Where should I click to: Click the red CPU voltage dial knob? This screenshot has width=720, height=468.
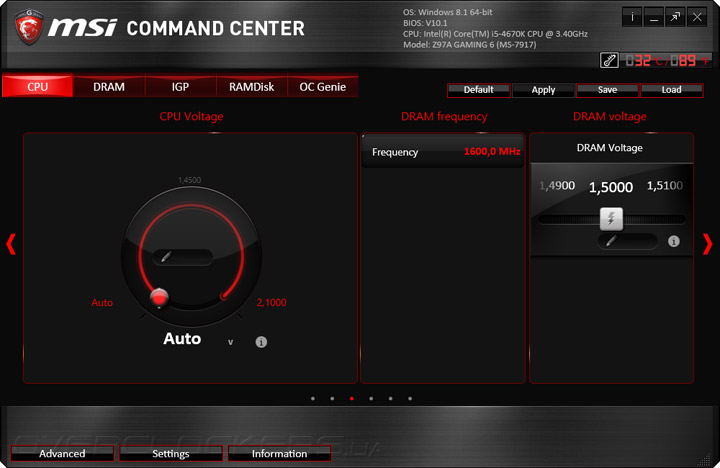pos(159,298)
